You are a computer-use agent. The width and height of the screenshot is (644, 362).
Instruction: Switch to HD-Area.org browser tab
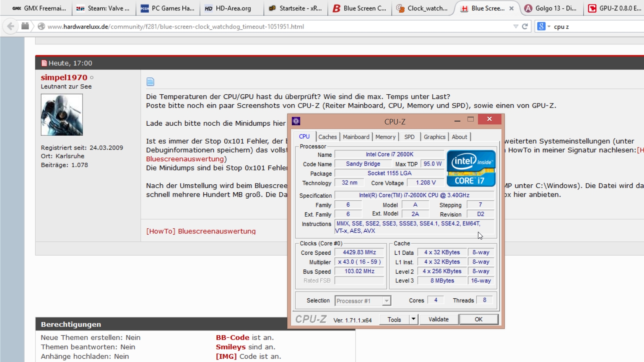point(231,8)
